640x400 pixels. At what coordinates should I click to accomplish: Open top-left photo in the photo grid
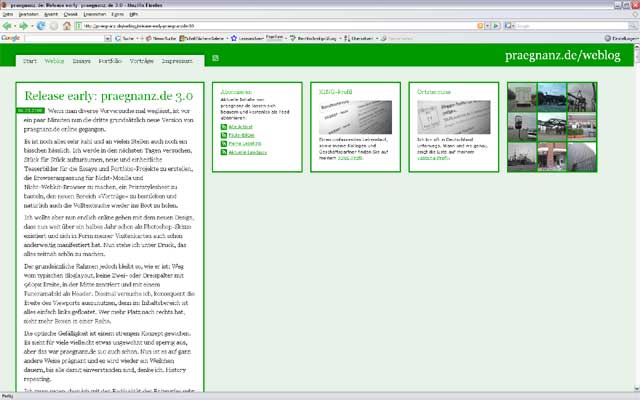(x=522, y=97)
